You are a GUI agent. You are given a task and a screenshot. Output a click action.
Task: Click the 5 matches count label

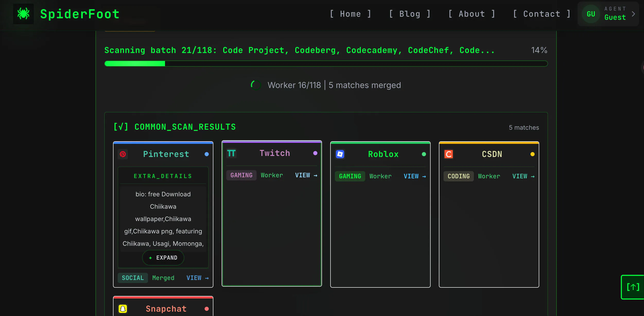(524, 128)
